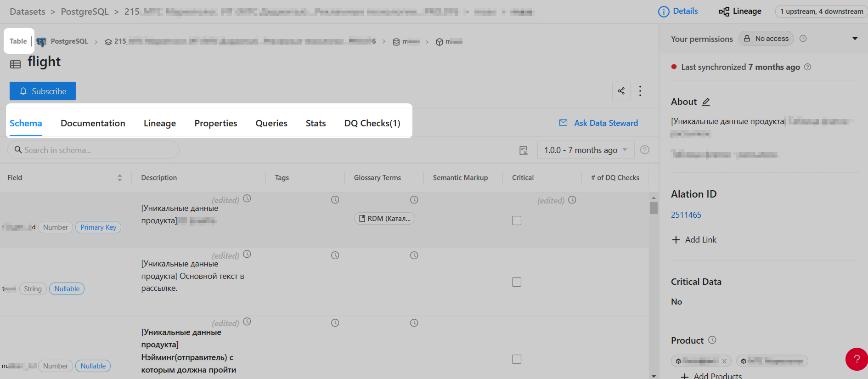Open the DQ Checks(1) tab
The height and width of the screenshot is (379, 868).
(372, 123)
